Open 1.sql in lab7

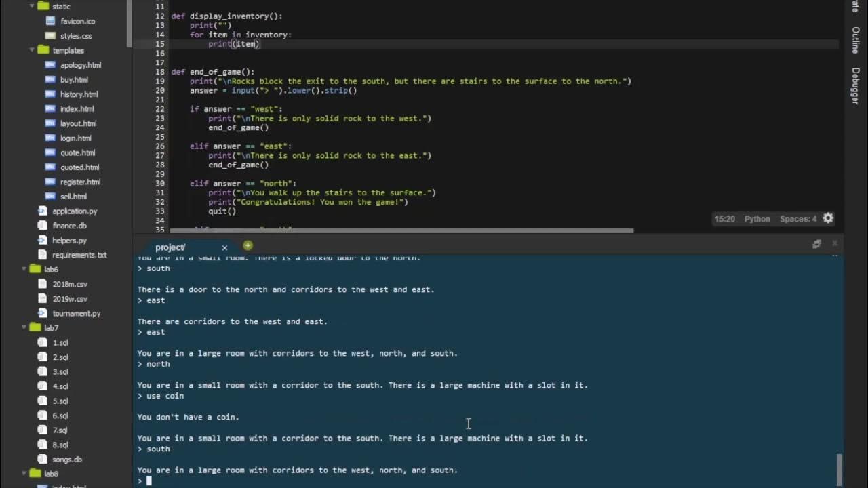point(60,343)
